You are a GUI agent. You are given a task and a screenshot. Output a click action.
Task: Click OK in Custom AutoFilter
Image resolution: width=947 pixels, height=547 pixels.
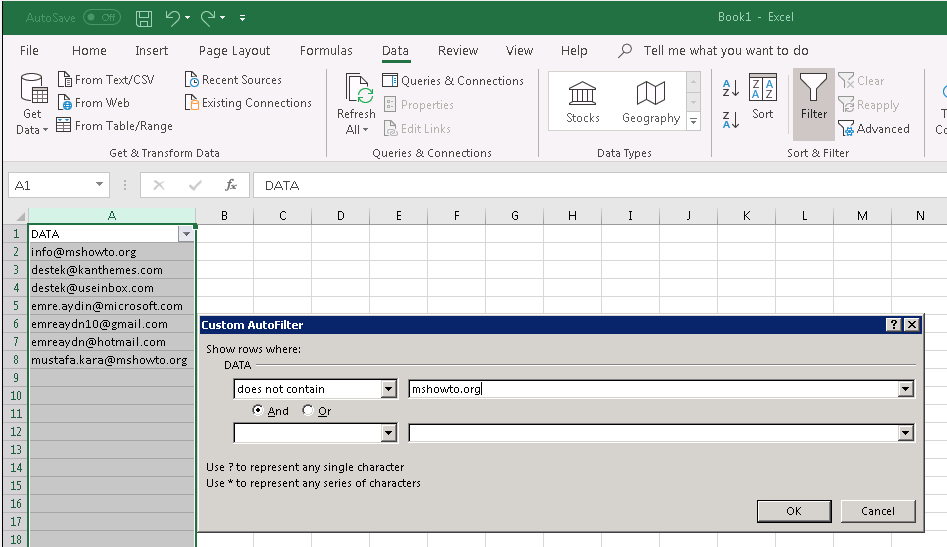tap(794, 511)
